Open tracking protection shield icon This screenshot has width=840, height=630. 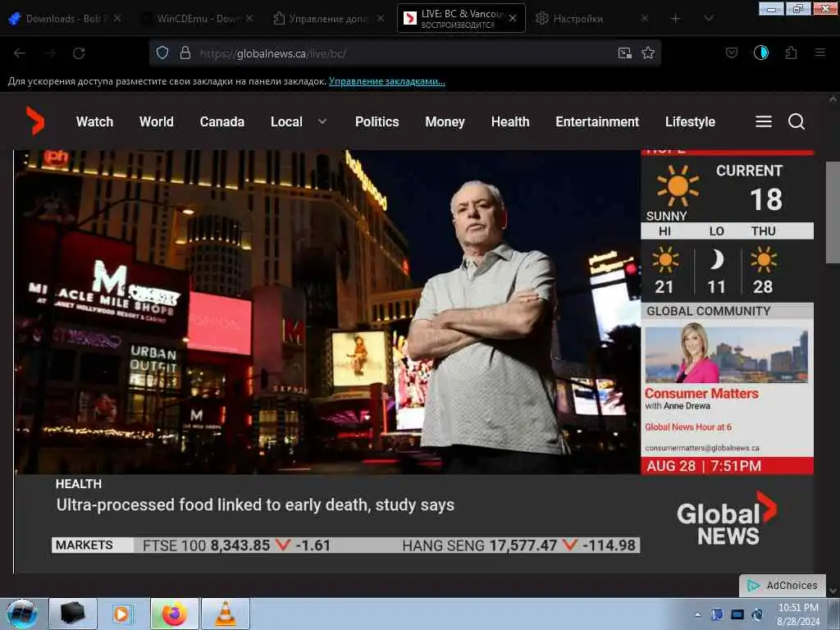click(x=162, y=52)
